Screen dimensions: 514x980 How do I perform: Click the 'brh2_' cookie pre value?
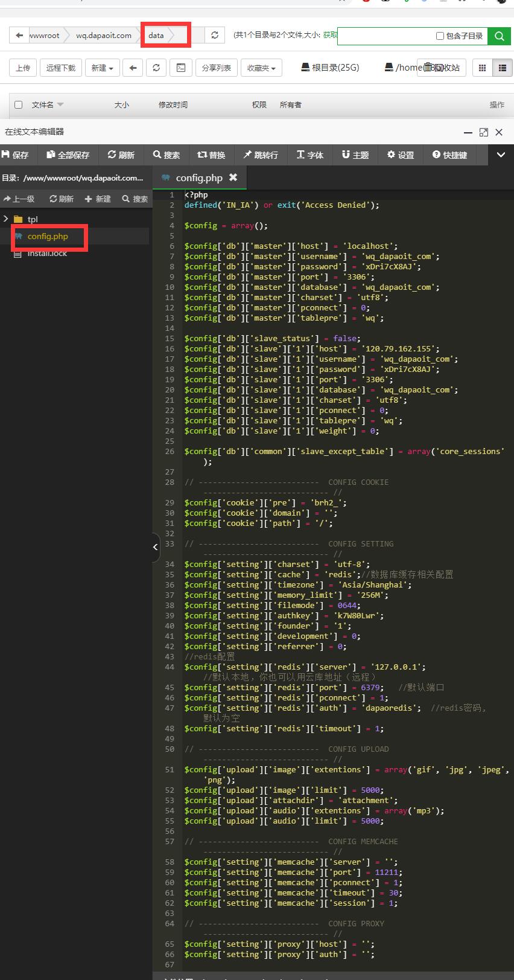click(x=326, y=503)
